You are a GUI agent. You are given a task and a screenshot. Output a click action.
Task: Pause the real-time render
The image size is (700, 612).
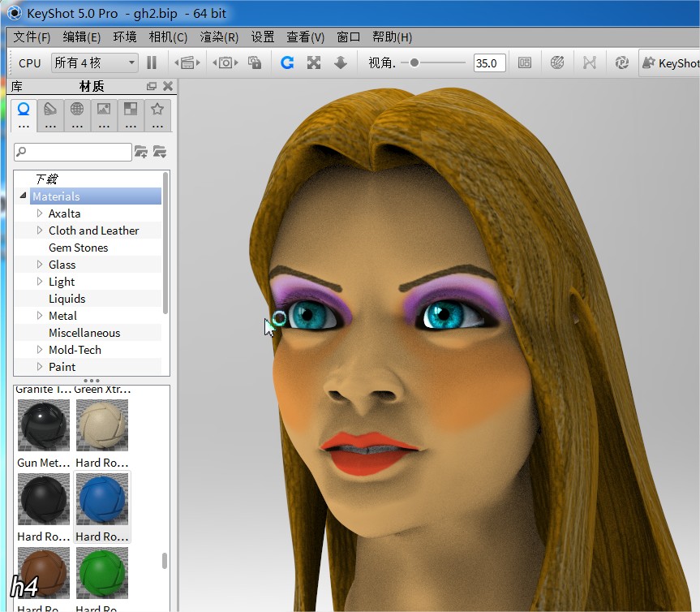tap(152, 62)
